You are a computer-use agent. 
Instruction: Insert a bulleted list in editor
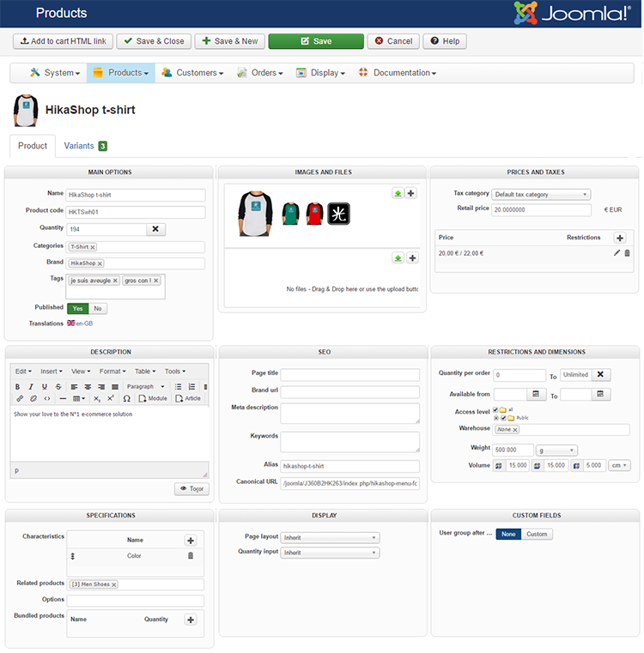pos(178,387)
